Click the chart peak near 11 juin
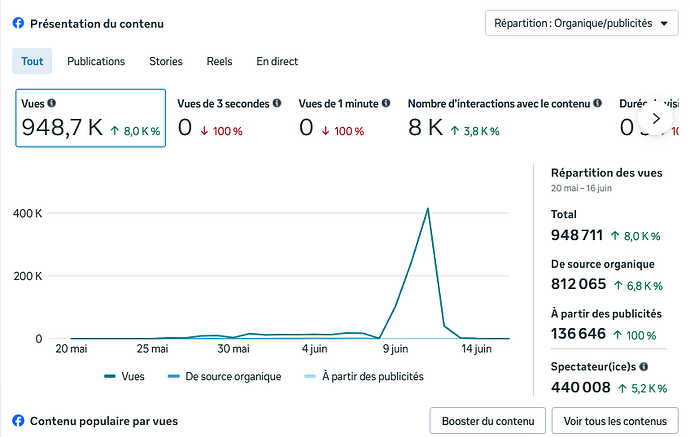690x437 pixels. pos(427,209)
